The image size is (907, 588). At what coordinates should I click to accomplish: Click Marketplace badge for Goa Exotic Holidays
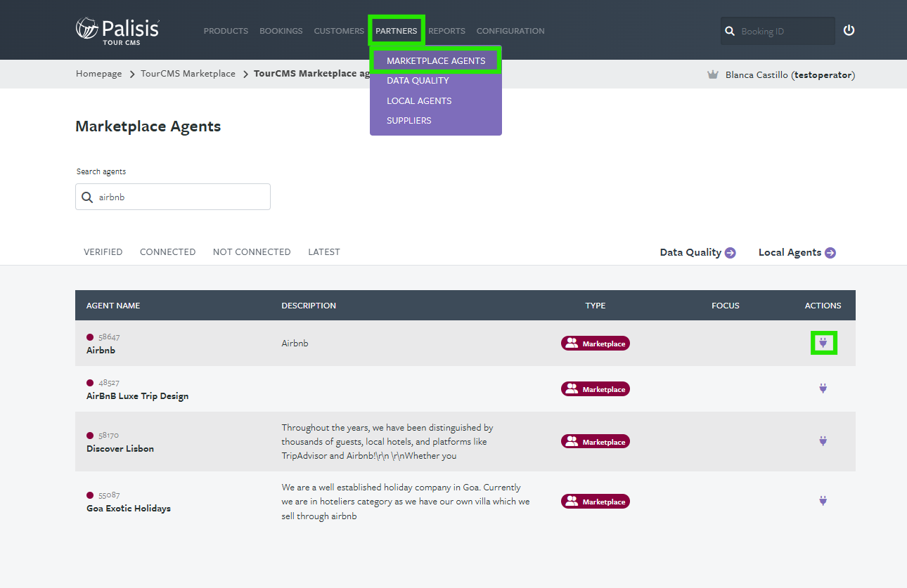tap(596, 502)
